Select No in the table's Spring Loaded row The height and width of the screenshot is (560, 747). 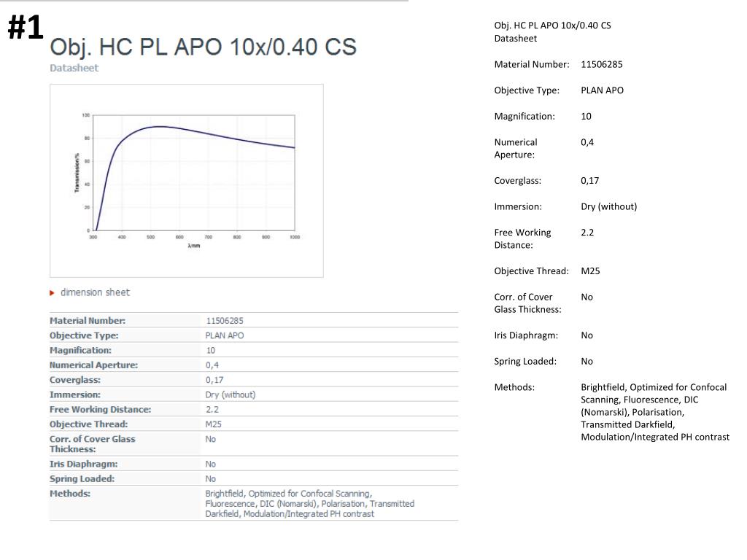point(211,478)
